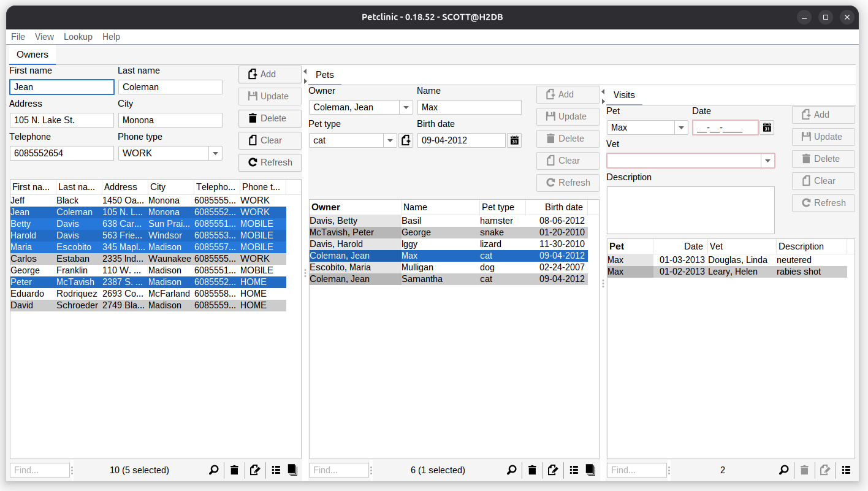Click the Telephone input field
The height and width of the screenshot is (491, 868).
(x=61, y=153)
